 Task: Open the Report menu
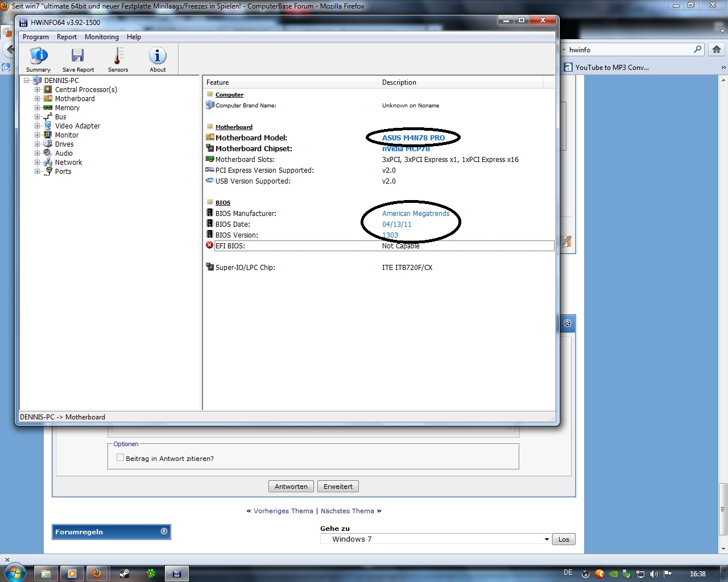click(x=67, y=37)
